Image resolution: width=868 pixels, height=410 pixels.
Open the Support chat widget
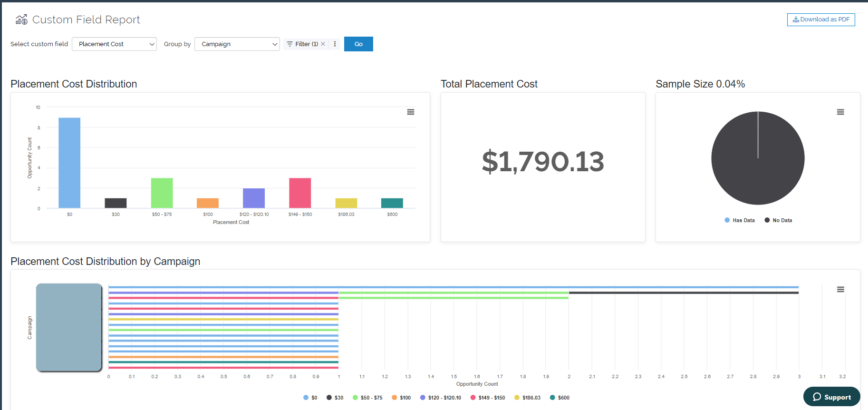(x=831, y=397)
